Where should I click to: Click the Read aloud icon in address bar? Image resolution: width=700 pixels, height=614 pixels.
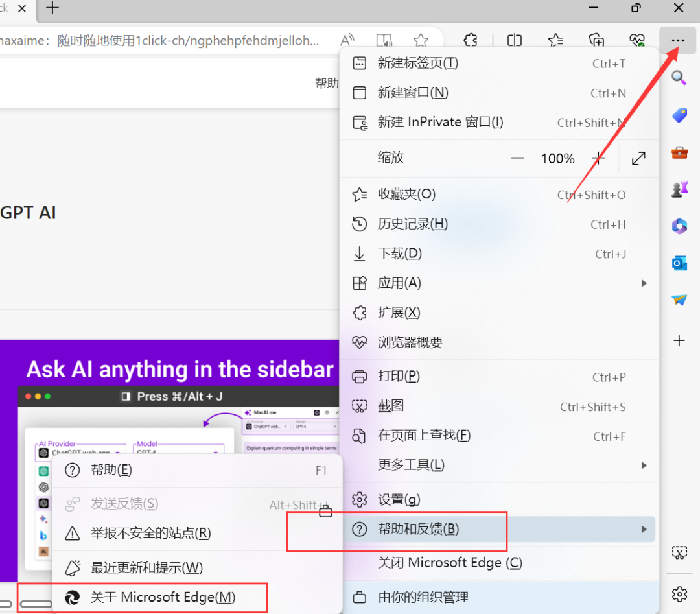(347, 41)
